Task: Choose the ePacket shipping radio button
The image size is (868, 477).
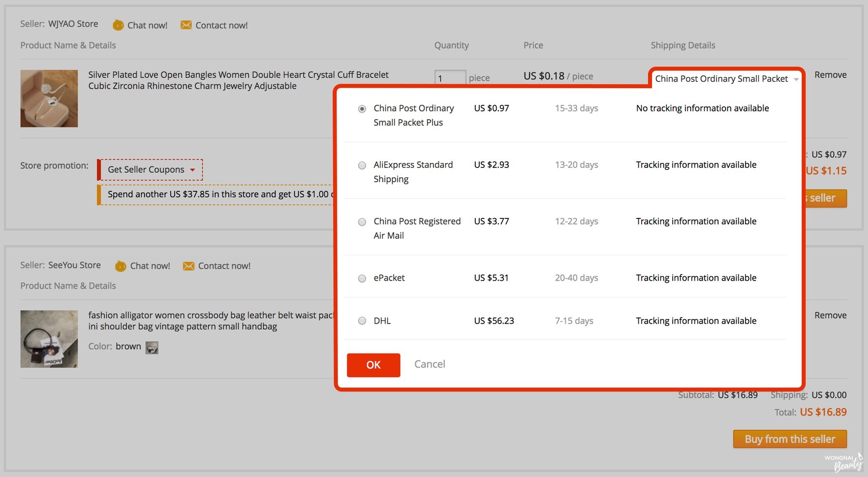Action: 362,279
